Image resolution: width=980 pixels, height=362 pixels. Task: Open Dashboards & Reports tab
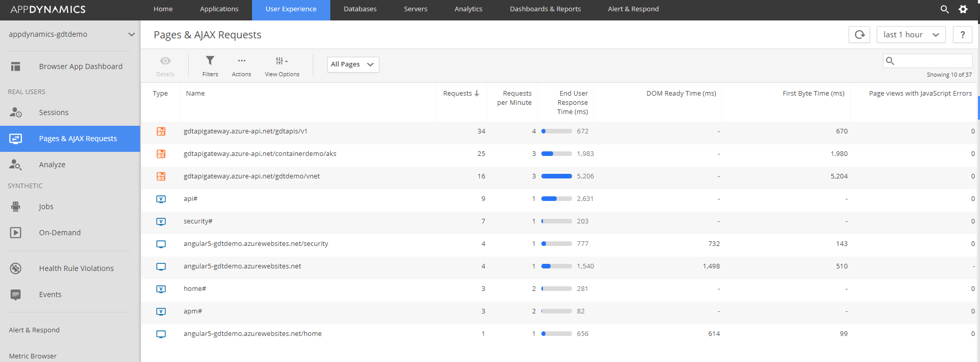click(545, 9)
